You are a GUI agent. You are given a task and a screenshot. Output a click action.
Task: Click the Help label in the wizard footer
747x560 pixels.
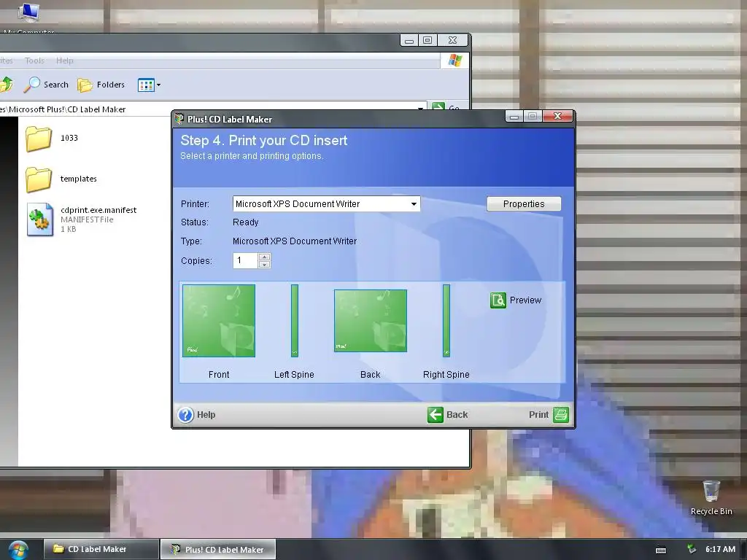tap(206, 415)
